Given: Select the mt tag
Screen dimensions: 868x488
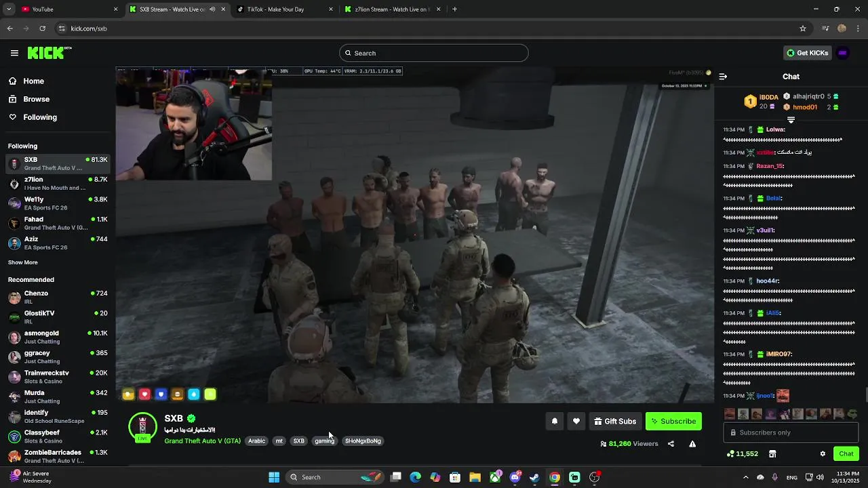Looking at the screenshot, I should 279,441.
